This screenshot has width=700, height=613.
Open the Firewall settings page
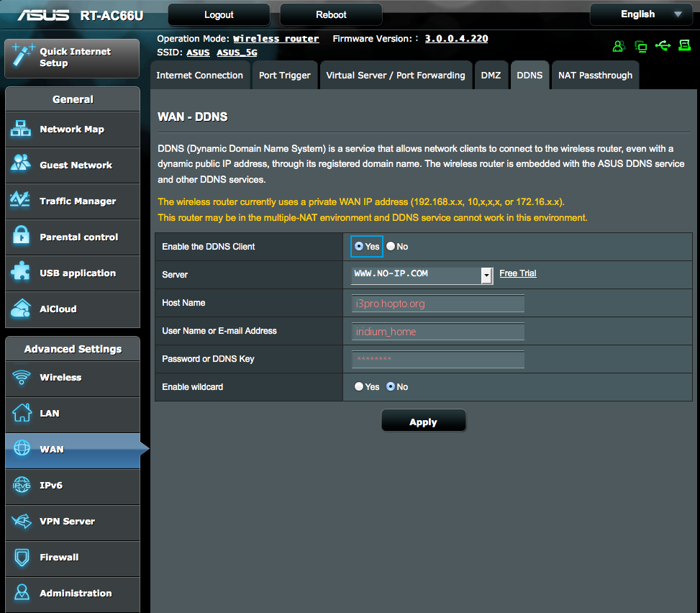coord(72,558)
